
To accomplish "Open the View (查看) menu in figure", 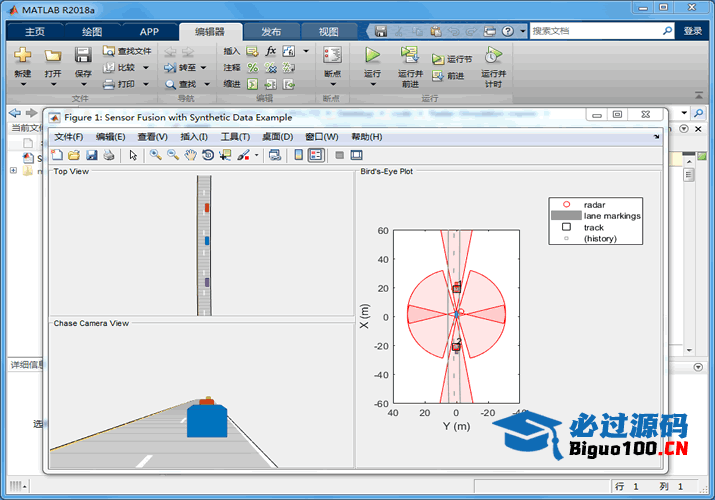I will click(x=152, y=137).
